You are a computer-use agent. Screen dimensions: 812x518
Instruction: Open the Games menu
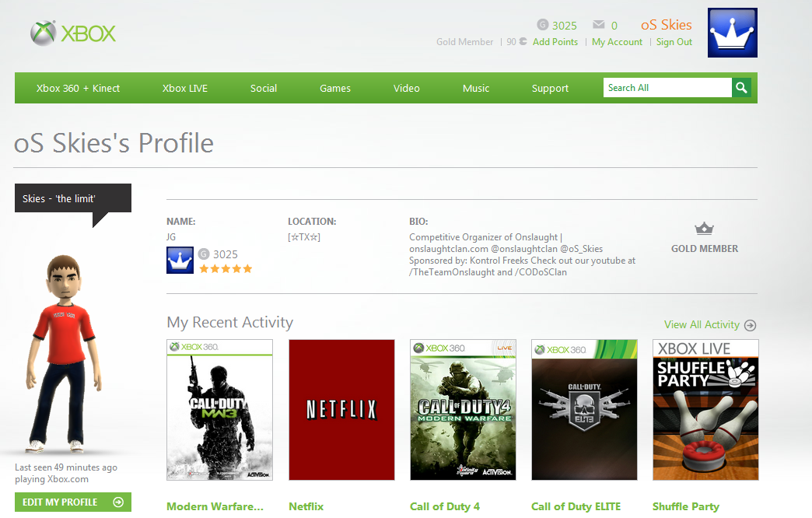[x=335, y=88]
